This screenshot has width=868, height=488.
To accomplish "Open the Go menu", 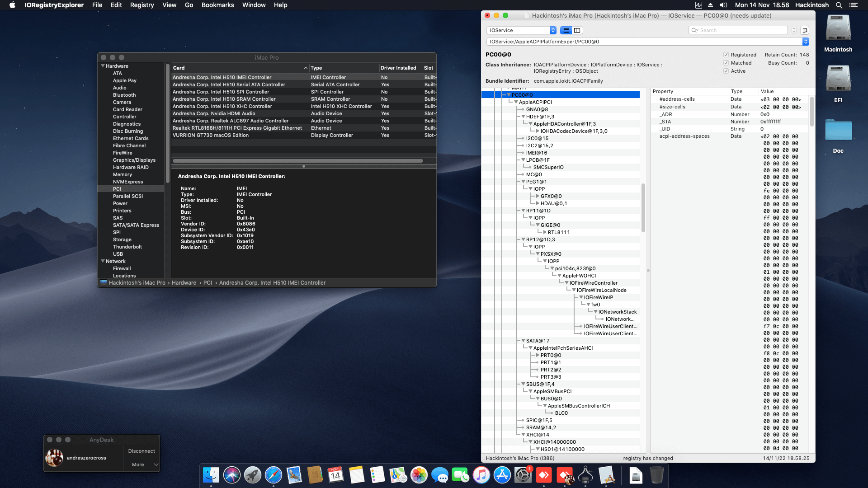I will point(189,5).
